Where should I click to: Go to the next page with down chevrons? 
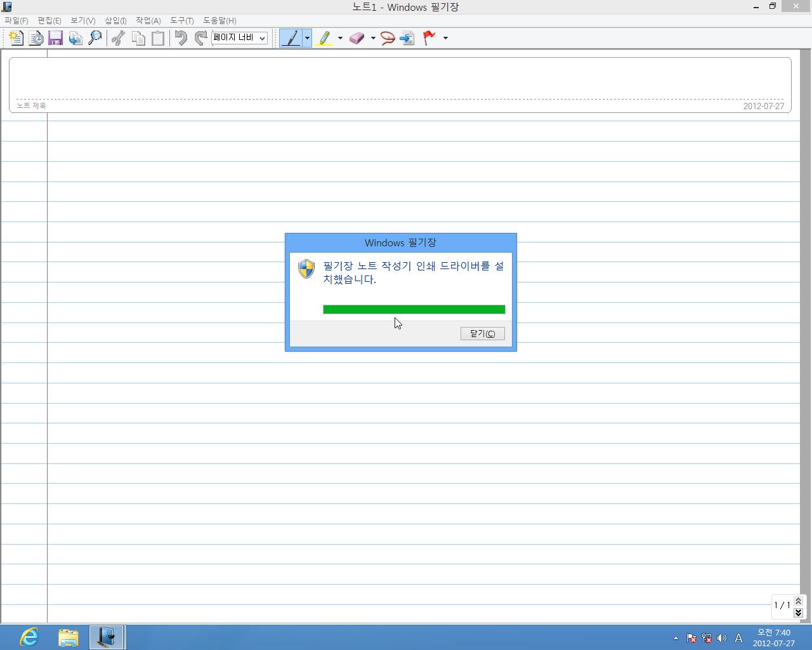(x=798, y=613)
